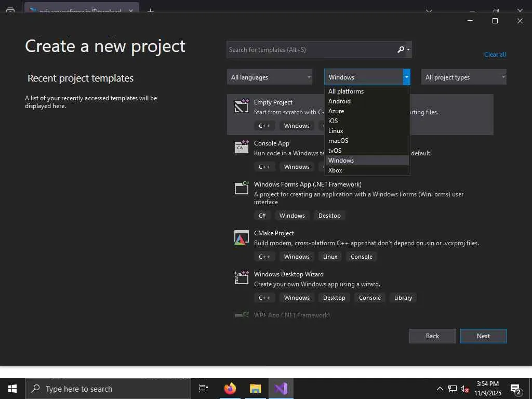
Task: Click the Console tag under CMake Project
Action: pos(362,257)
